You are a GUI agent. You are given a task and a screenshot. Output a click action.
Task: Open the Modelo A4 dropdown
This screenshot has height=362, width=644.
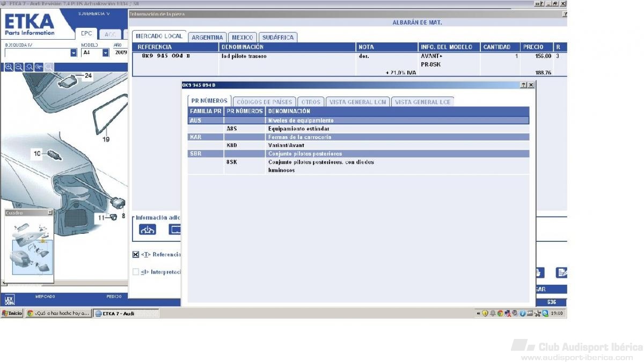point(106,53)
